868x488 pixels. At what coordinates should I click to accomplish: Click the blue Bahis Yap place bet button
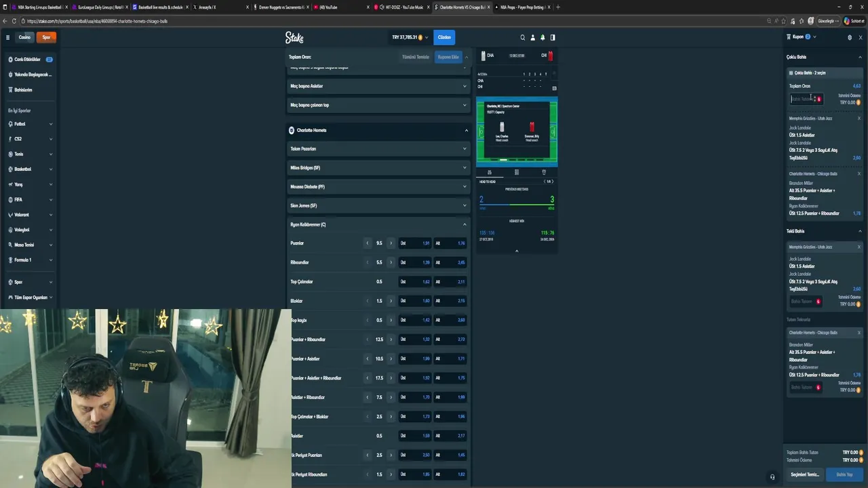[x=844, y=474]
